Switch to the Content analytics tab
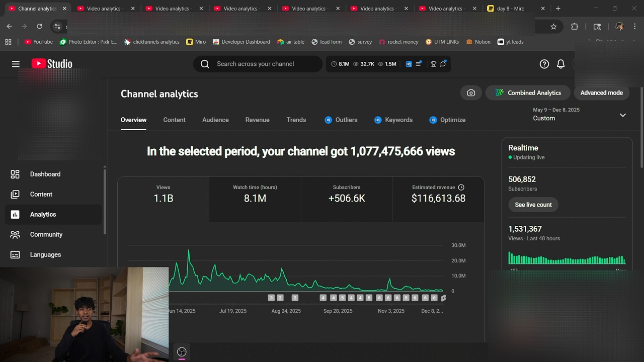644x362 pixels. tap(174, 120)
